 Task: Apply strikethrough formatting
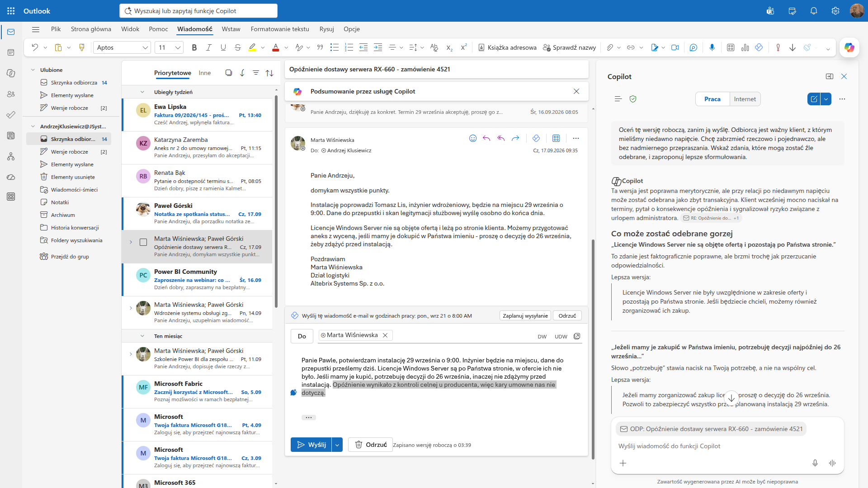[x=238, y=47]
